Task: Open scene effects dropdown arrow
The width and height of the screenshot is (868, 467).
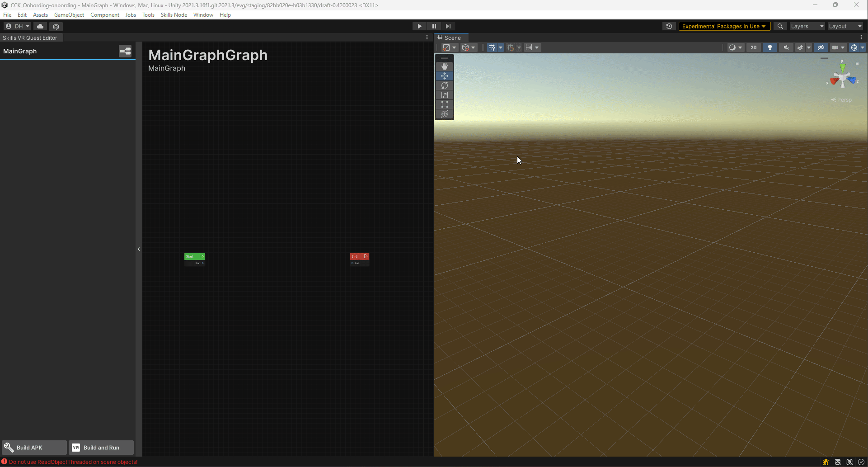Action: 809,47
